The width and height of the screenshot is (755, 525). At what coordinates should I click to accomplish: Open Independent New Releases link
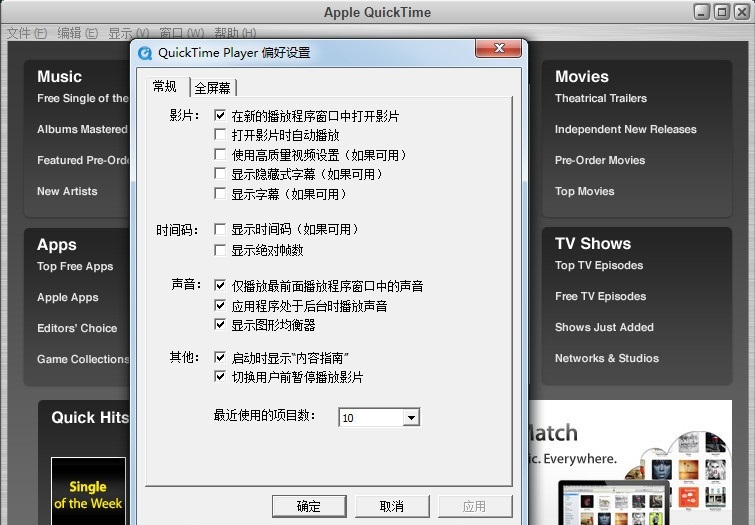tap(625, 129)
